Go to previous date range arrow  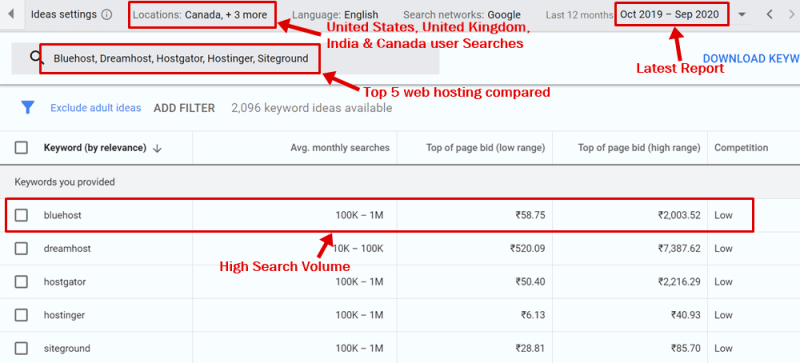pyautogui.click(x=770, y=15)
